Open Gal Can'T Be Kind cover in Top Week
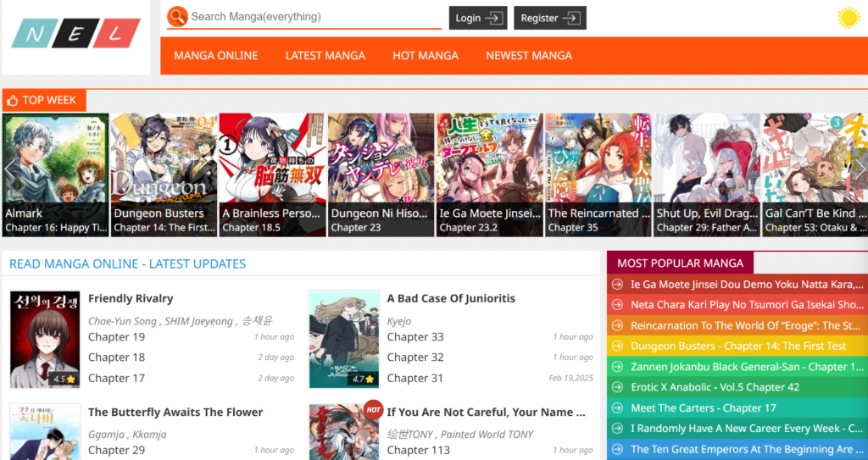 click(x=815, y=175)
